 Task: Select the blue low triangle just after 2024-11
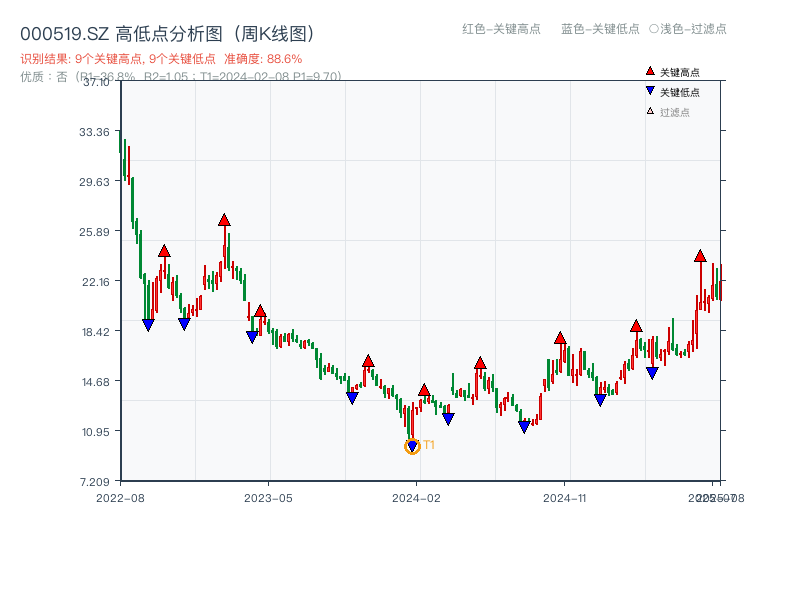coord(600,400)
